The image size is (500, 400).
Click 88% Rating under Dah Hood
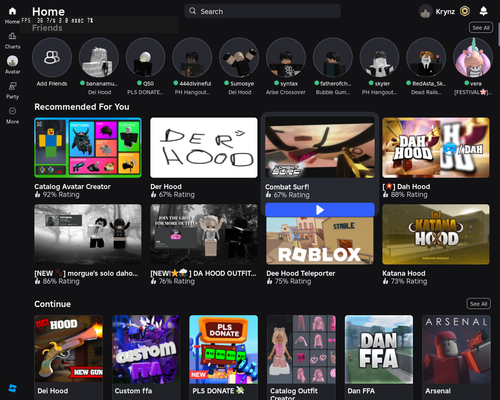tap(409, 195)
